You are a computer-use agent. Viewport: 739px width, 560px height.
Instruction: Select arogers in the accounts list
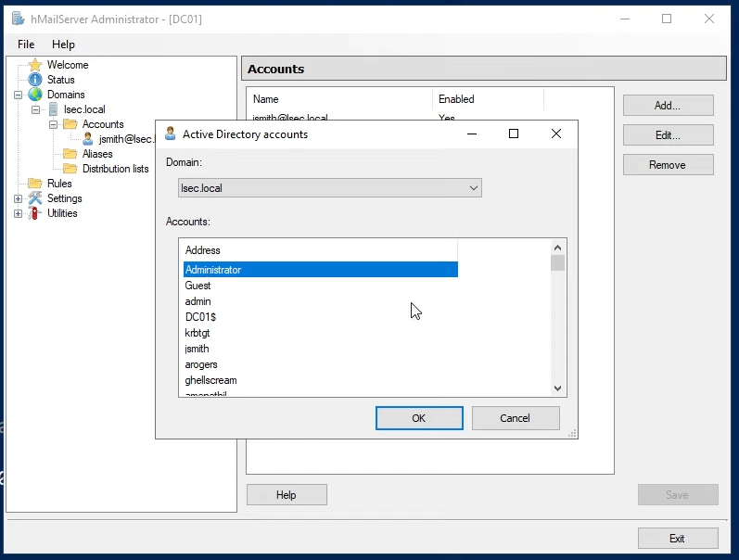tap(321, 364)
